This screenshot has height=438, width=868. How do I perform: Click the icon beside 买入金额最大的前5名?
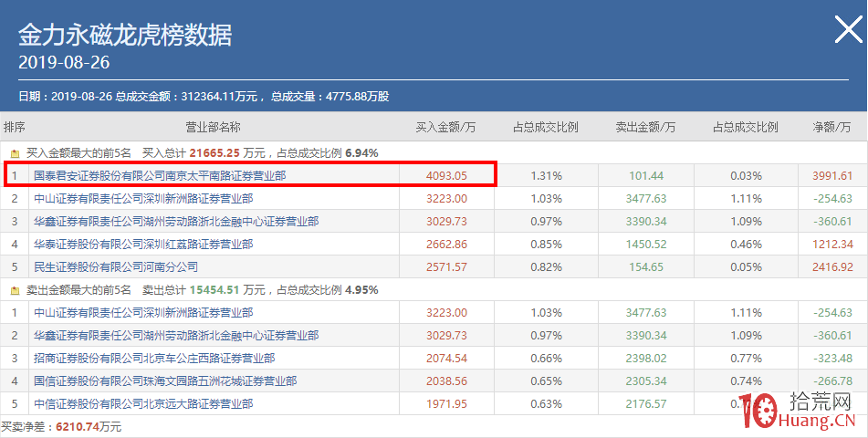(15, 153)
